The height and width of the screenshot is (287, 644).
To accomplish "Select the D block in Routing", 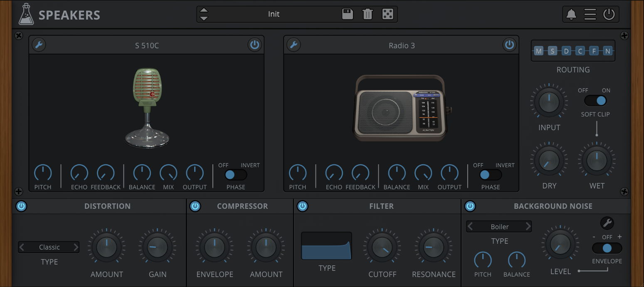I will point(566,51).
